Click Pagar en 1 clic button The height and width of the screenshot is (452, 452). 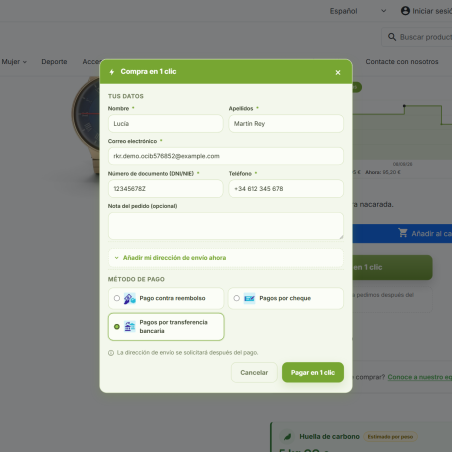[313, 372]
